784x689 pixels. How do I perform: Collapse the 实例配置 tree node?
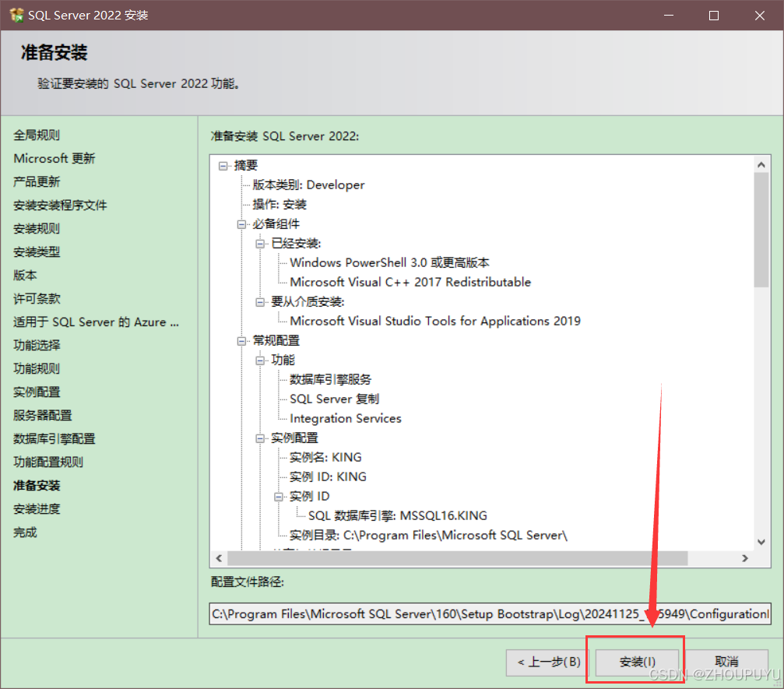(260, 439)
